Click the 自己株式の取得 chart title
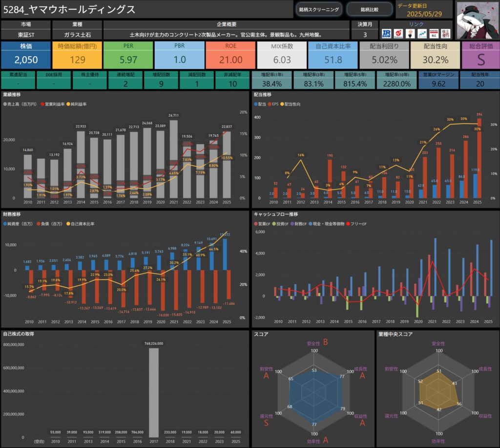Viewport: 500px width, 448px height. [x=19, y=334]
